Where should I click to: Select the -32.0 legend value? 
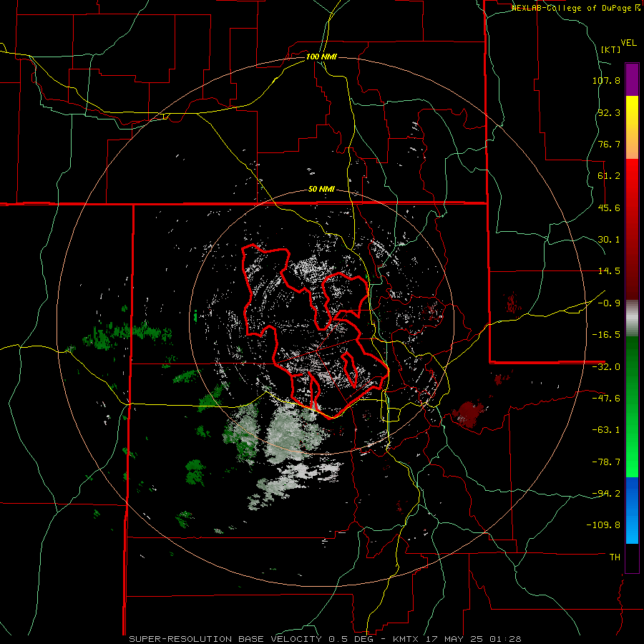pyautogui.click(x=606, y=367)
